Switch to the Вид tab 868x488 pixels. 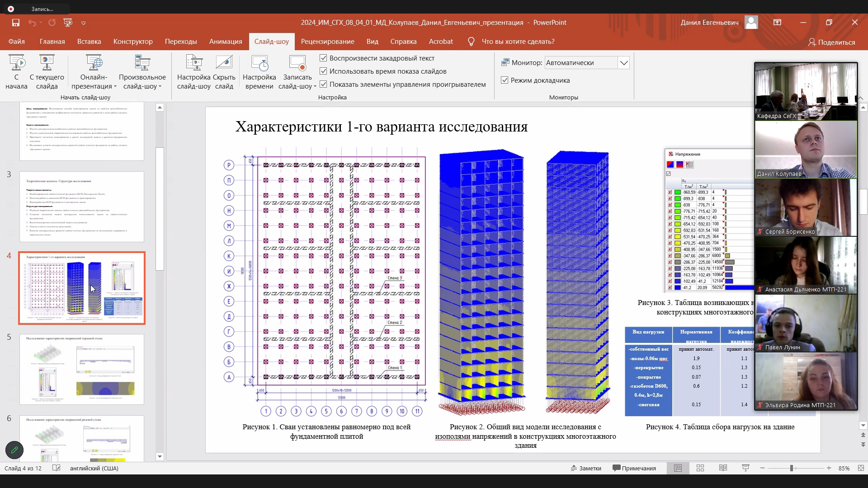[373, 42]
